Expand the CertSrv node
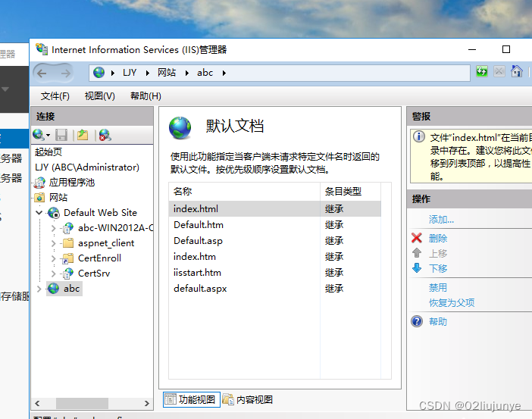This screenshot has width=532, height=419. point(53,273)
